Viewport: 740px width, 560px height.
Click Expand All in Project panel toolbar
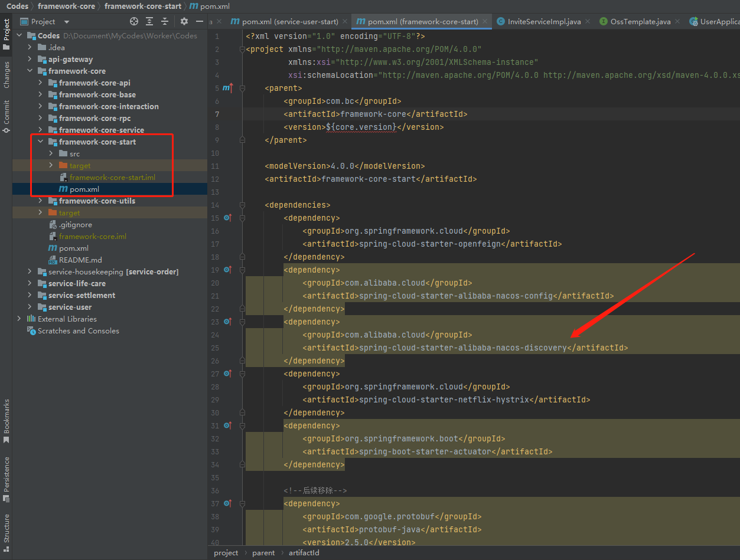coord(149,21)
